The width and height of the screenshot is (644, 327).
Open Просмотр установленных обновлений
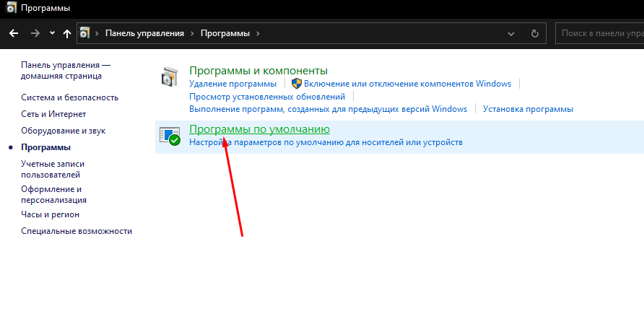click(x=267, y=97)
